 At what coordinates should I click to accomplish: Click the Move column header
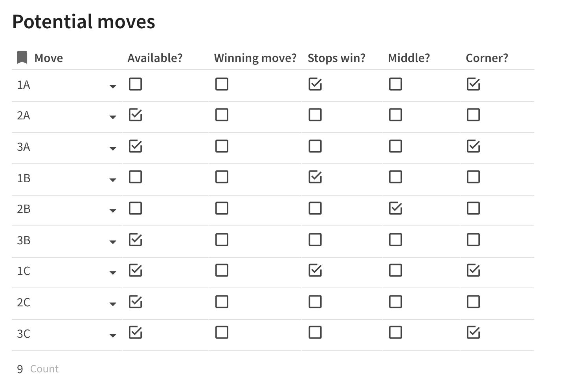[48, 58]
